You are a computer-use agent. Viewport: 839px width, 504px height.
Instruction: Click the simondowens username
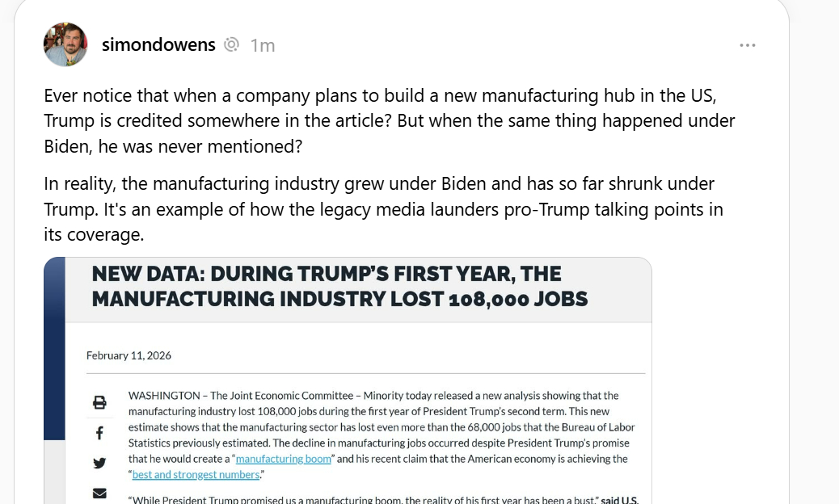[158, 45]
